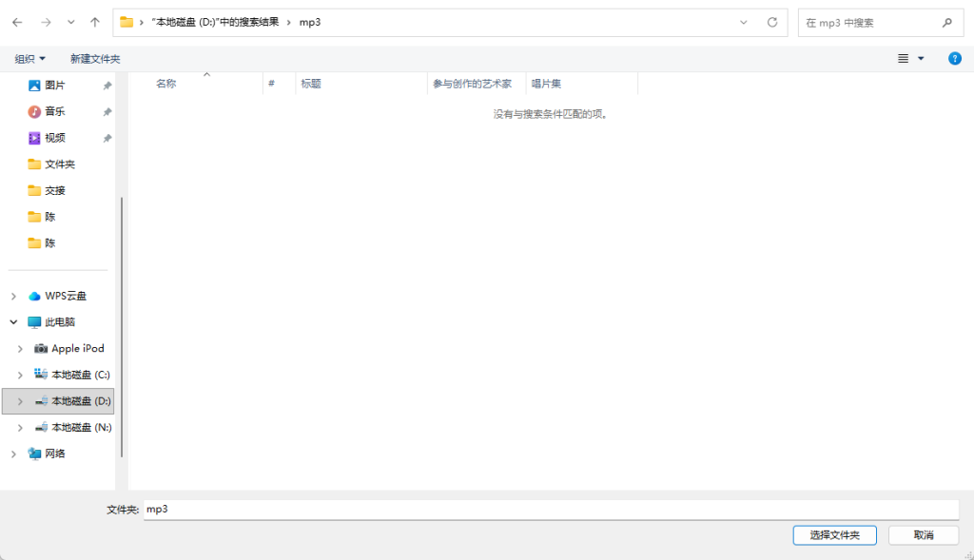
Task: Open the 视频 library shortcut
Action: pyautogui.click(x=55, y=138)
